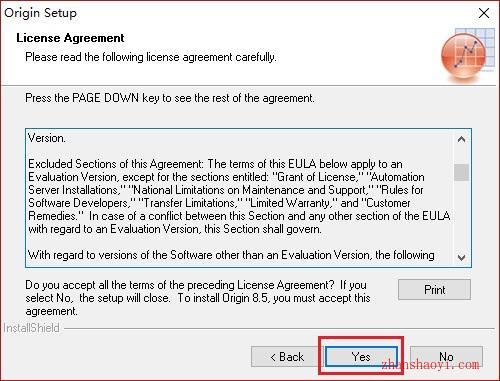Click the 'Version.' line in the license text
Viewport: 500px width, 381px height.
[47, 138]
